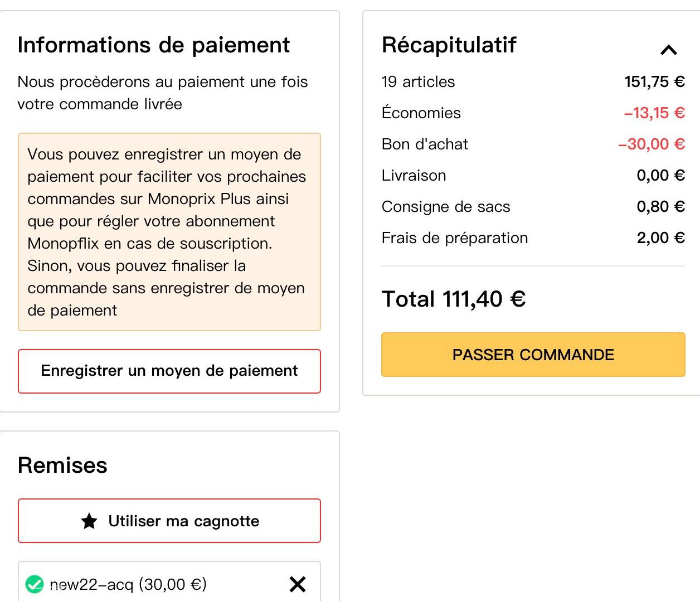Click the Utiliser ma cagnotte button label
Image resolution: width=700 pixels, height=601 pixels.
click(184, 521)
